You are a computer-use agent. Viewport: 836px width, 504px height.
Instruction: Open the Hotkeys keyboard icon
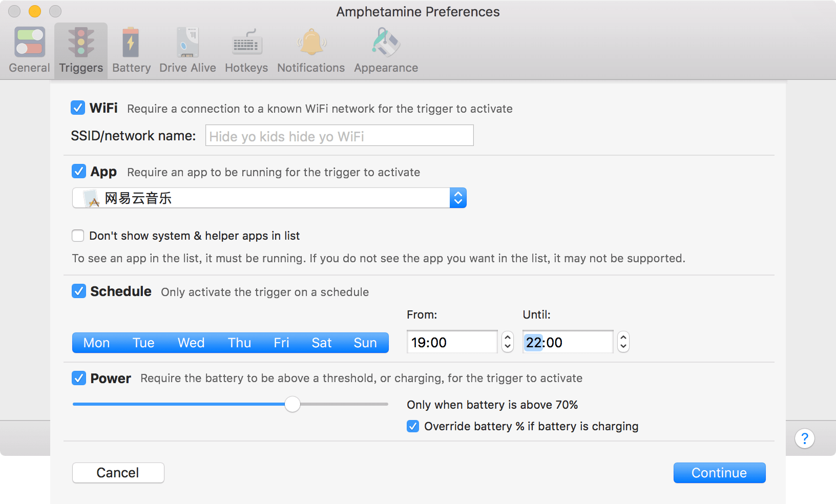[x=246, y=42]
